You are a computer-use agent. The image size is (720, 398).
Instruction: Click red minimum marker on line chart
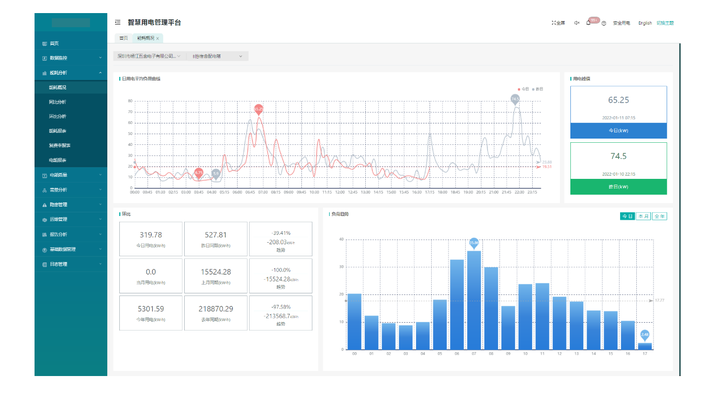coord(198,173)
